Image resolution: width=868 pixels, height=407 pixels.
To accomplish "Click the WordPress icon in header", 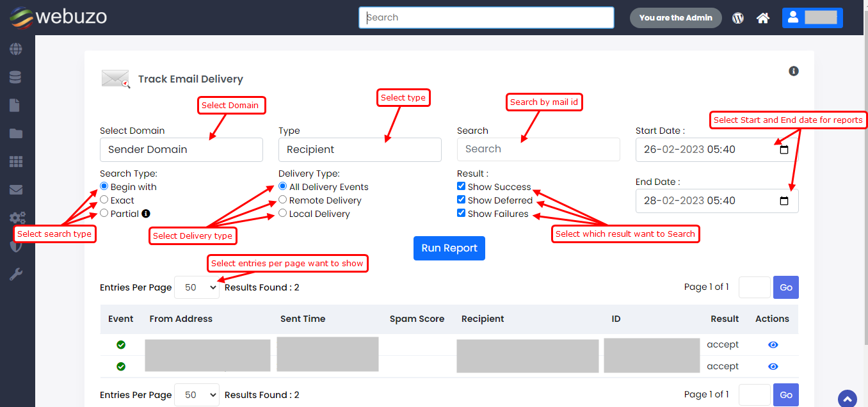I will click(x=738, y=18).
